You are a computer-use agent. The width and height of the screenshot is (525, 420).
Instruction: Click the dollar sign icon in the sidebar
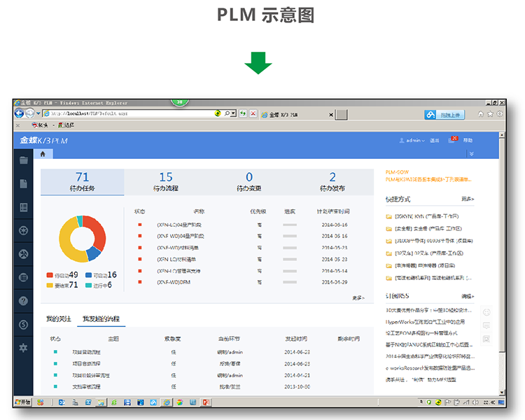[23, 324]
